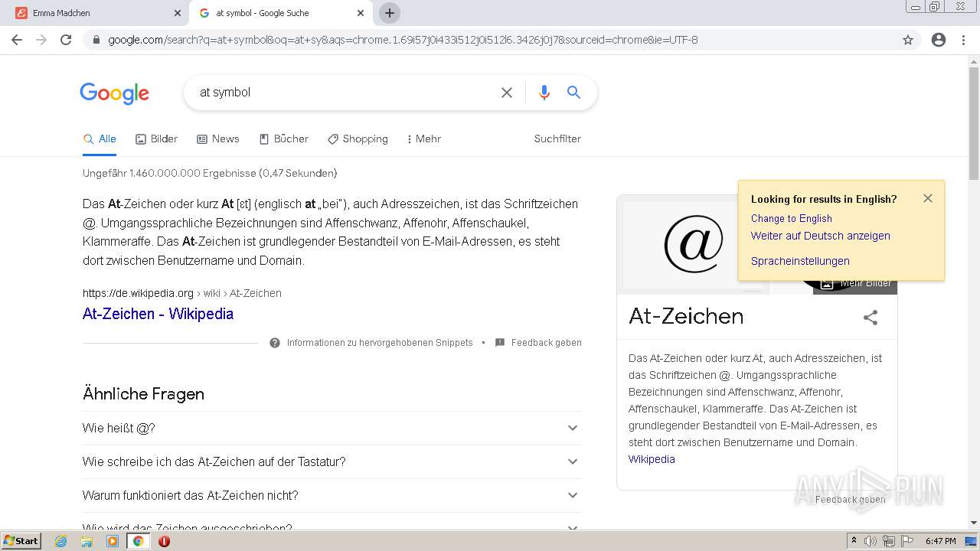Open Suchfilter options
This screenshot has height=551, width=980.
click(557, 139)
